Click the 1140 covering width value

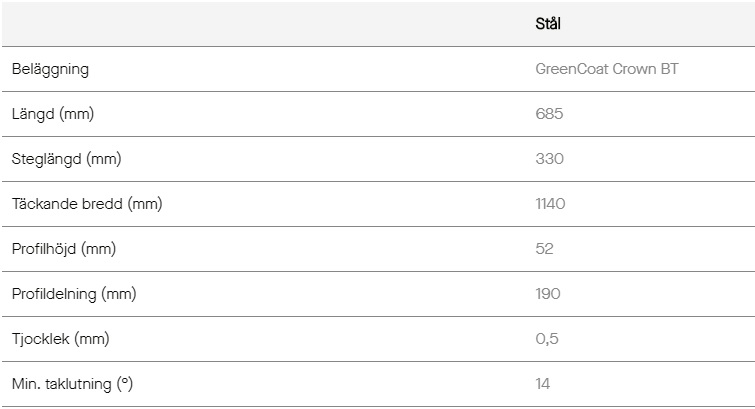point(550,204)
